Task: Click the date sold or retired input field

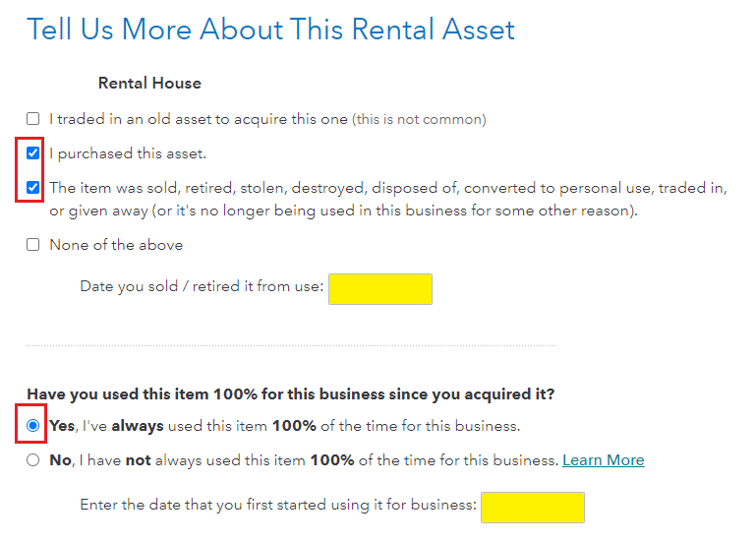Action: 379,289
